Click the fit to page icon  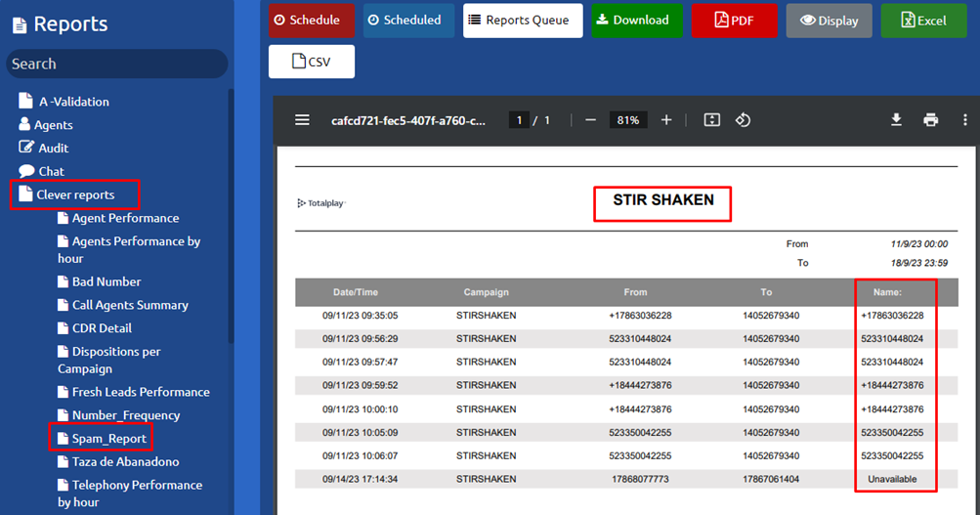point(712,120)
